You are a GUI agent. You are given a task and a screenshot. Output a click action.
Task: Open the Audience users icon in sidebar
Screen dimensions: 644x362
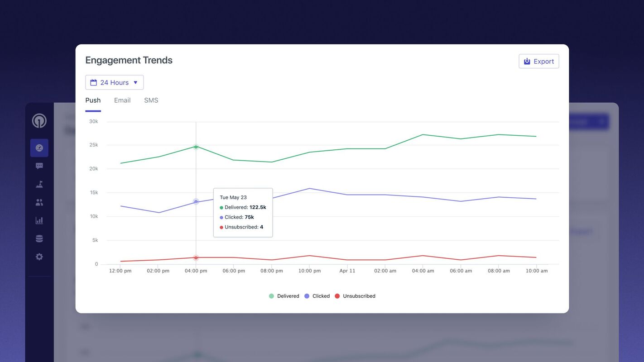tap(39, 202)
